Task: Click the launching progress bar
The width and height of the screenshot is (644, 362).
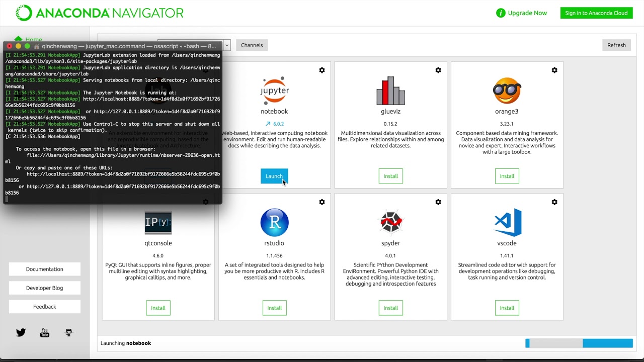Action: click(x=579, y=343)
